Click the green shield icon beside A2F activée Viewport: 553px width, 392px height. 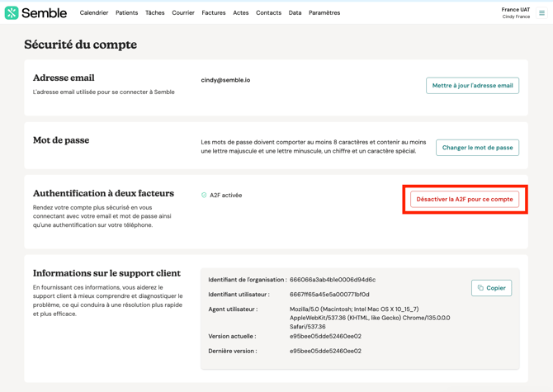(x=204, y=195)
